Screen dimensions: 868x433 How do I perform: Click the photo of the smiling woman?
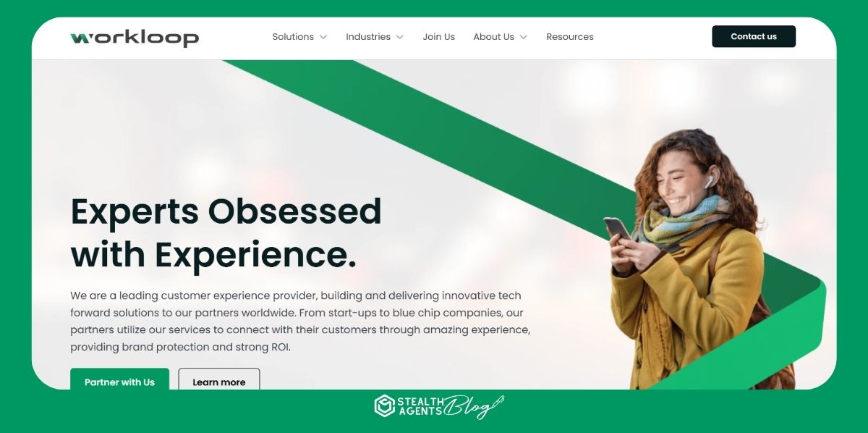click(x=692, y=261)
